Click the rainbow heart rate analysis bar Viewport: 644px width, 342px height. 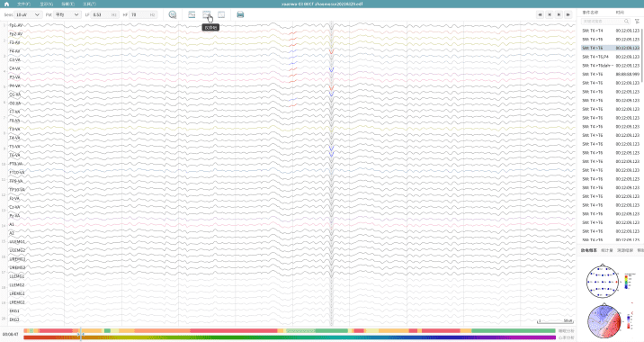pyautogui.click(x=290, y=337)
